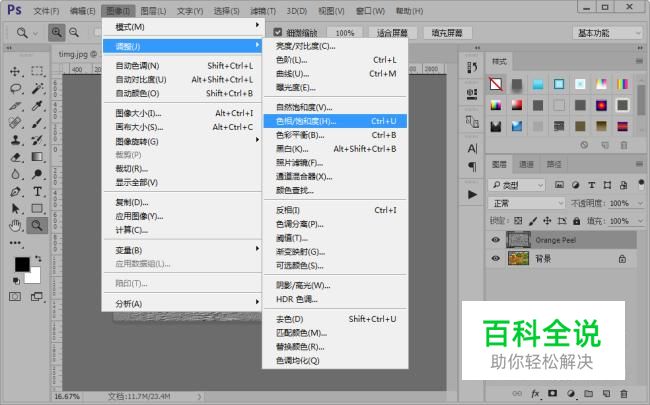650x405 pixels.
Task: Click the 100% zoom button
Action: click(344, 33)
